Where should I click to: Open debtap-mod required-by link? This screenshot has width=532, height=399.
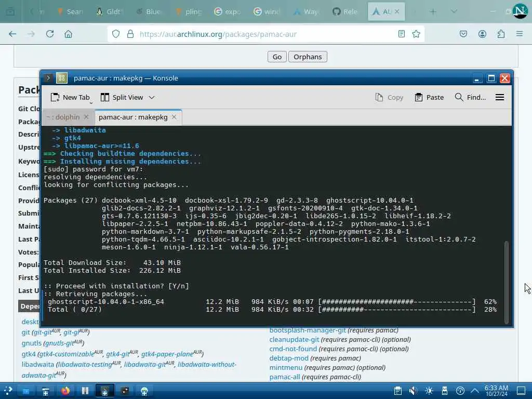tap(289, 358)
